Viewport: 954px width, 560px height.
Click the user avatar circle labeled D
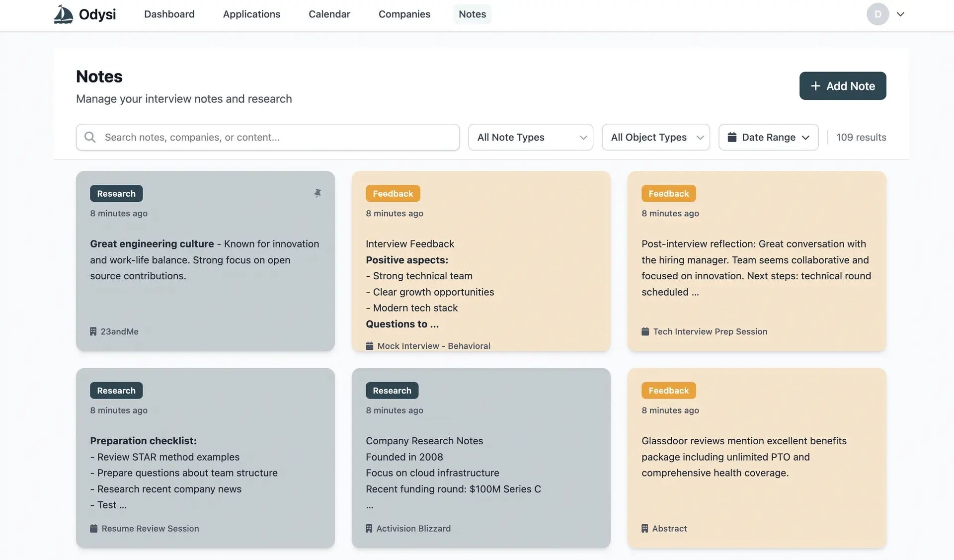877,14
